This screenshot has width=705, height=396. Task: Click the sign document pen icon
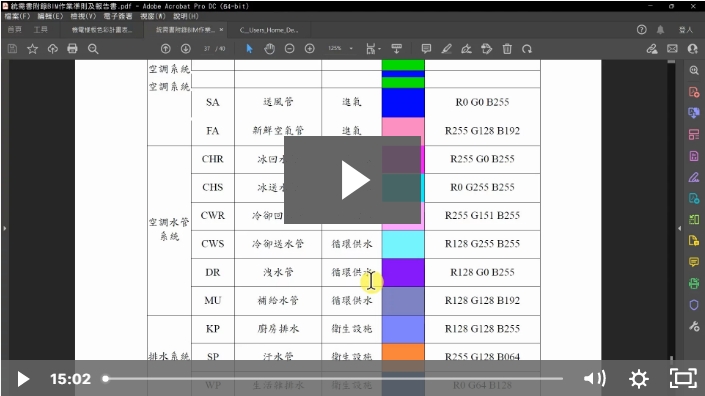(466, 49)
